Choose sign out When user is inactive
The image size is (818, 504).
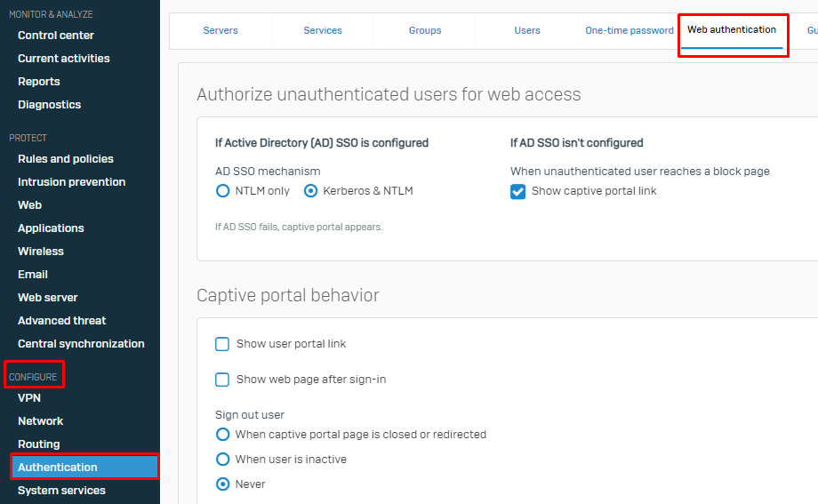[x=222, y=460]
